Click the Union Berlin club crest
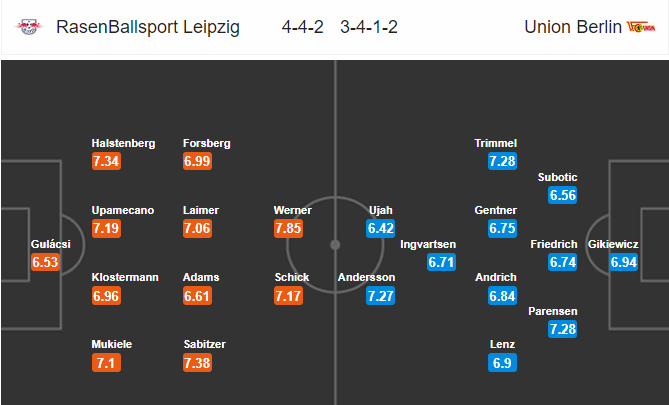The height and width of the screenshot is (405, 669). pyautogui.click(x=641, y=27)
